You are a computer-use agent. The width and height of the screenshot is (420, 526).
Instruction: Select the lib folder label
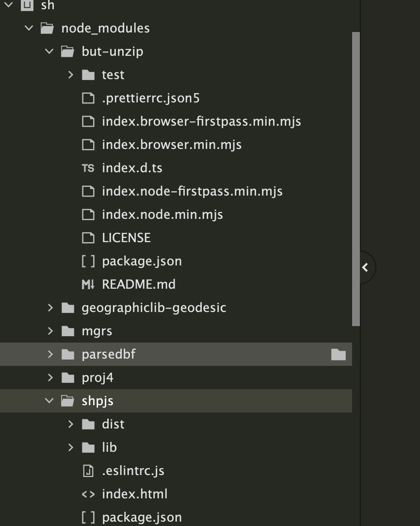click(x=110, y=447)
